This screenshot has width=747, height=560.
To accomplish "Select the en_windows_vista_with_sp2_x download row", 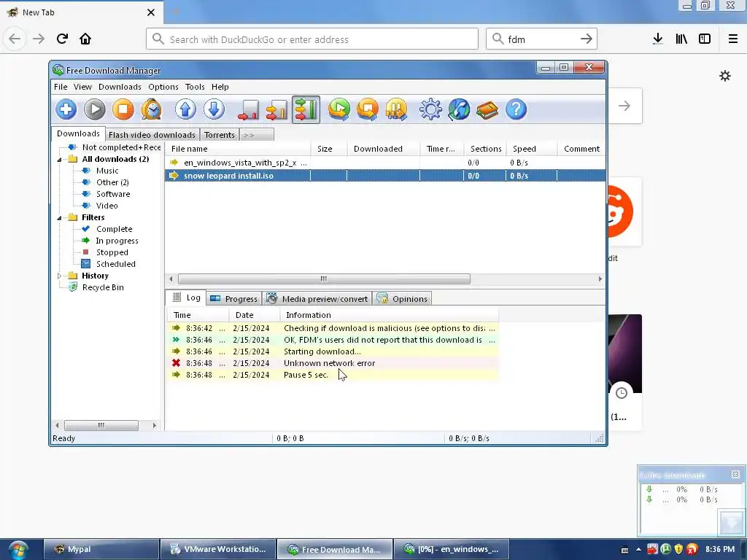I will [385, 163].
